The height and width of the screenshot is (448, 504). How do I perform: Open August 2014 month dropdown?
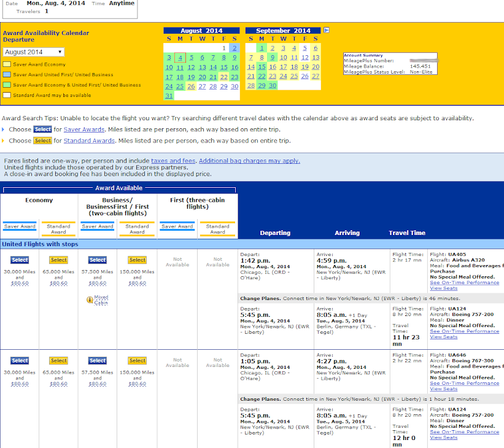pyautogui.click(x=33, y=52)
